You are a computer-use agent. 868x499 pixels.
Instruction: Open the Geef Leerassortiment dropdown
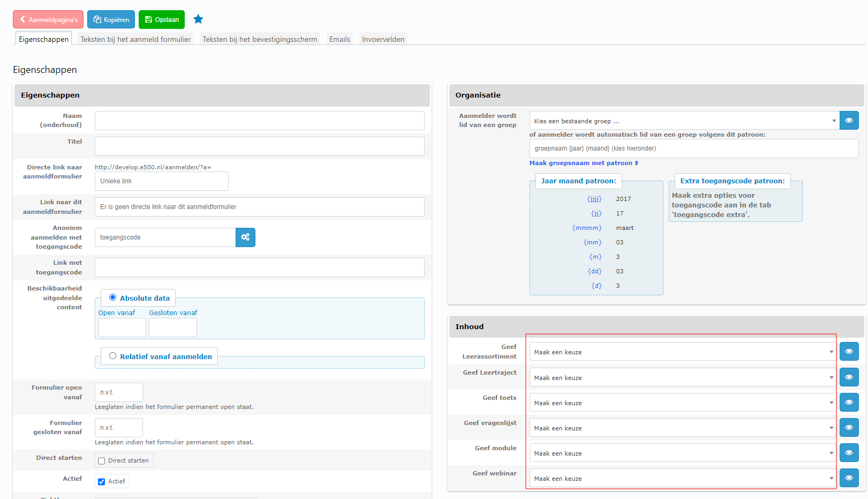click(x=682, y=352)
